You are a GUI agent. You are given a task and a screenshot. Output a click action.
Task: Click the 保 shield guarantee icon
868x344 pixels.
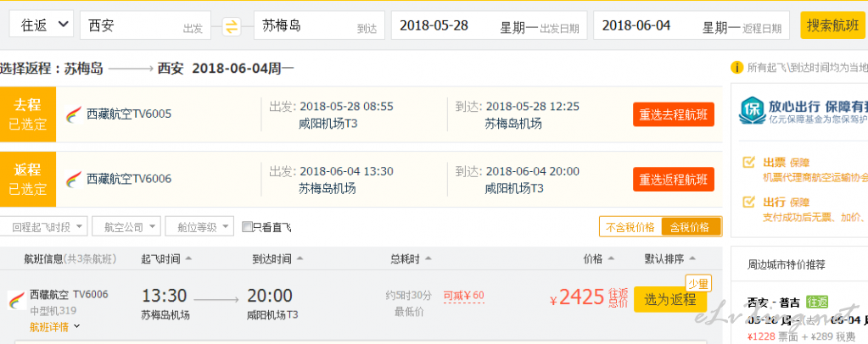(x=752, y=111)
